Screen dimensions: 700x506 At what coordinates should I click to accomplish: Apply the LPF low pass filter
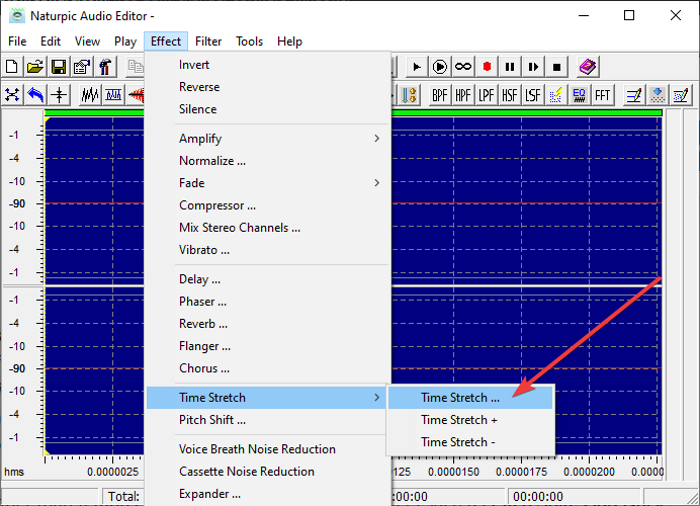pos(486,95)
